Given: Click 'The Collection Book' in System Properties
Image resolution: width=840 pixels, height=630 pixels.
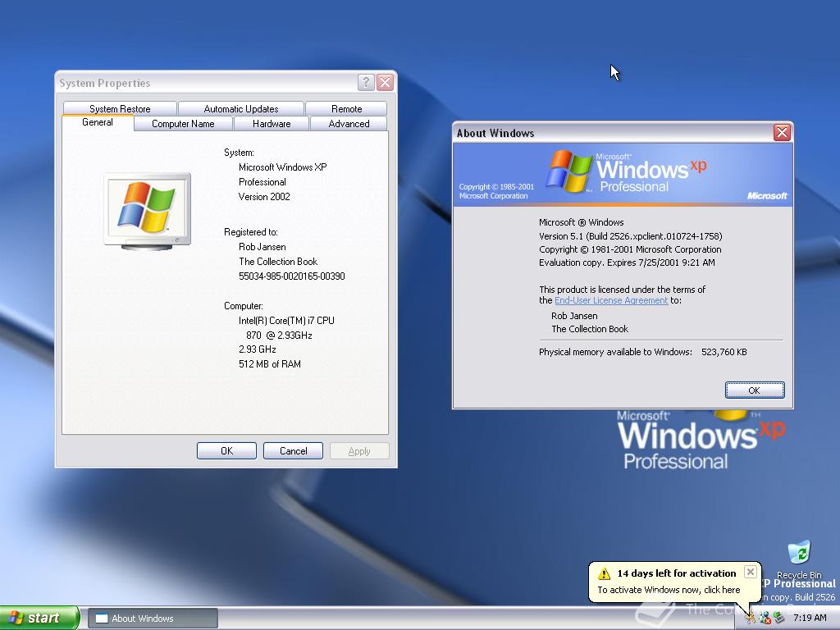Looking at the screenshot, I should click(x=278, y=262).
